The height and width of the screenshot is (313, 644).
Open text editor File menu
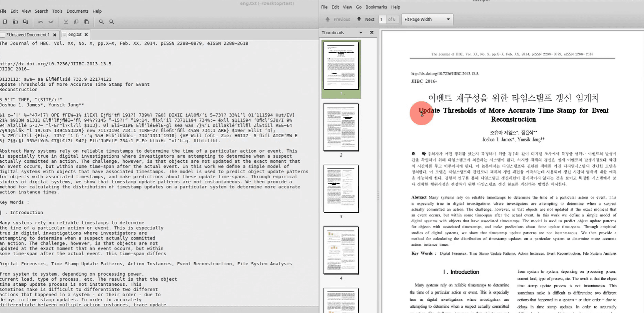[x=3, y=11]
